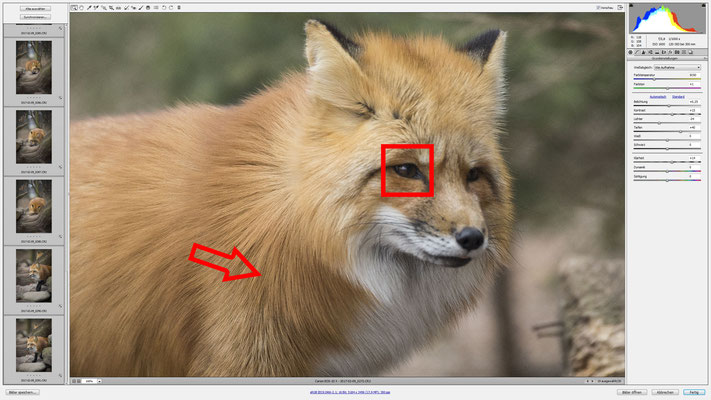The width and height of the screenshot is (711, 400).
Task: Go to next image arrow
Action: pos(592,381)
